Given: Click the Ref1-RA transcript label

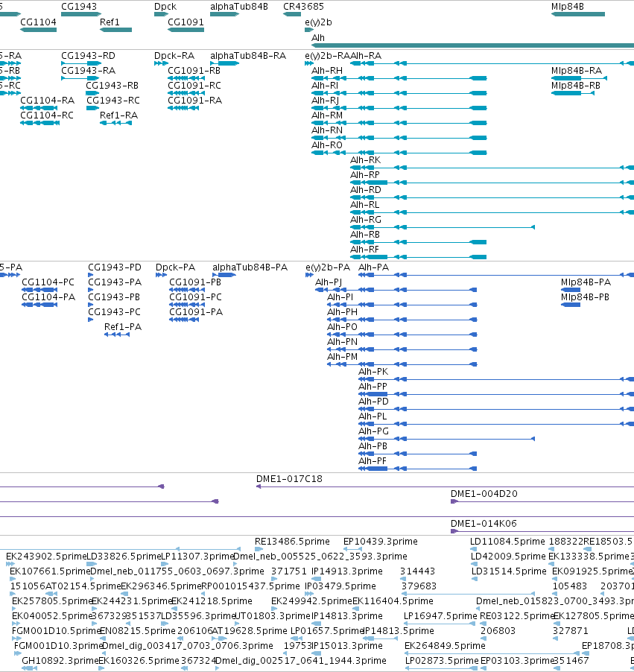Looking at the screenshot, I should 118,115.
